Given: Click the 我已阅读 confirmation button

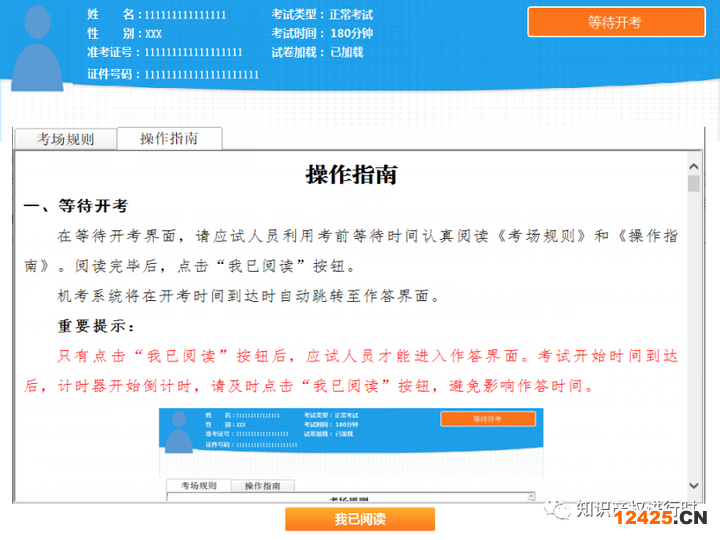Looking at the screenshot, I should click(x=360, y=519).
